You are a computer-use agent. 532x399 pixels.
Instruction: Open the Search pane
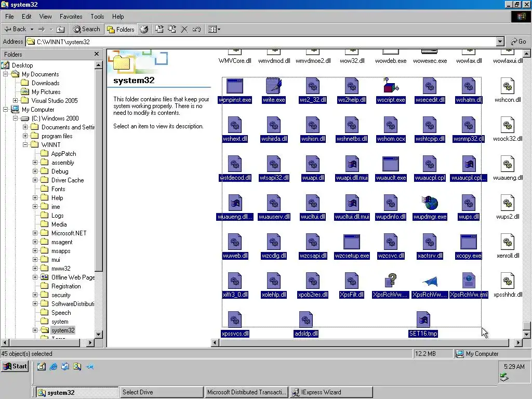click(x=87, y=29)
